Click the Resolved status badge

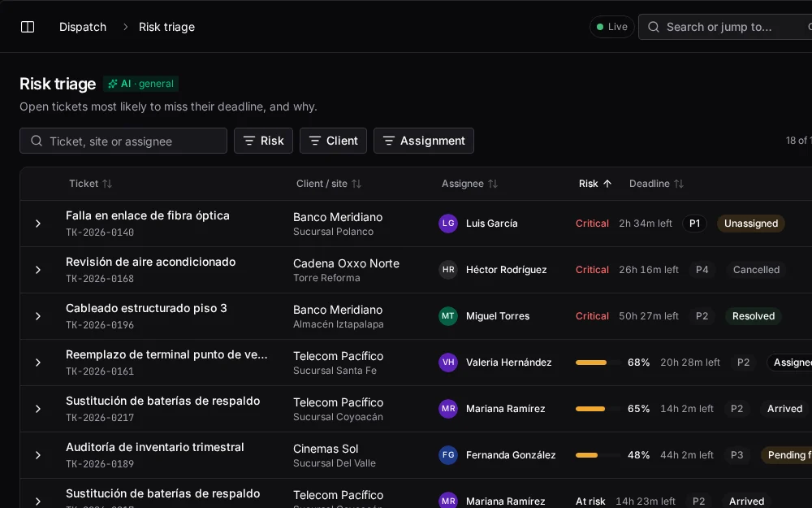(x=754, y=316)
